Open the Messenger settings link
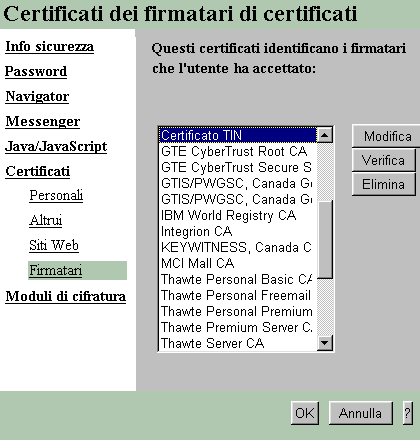420x440 pixels. point(43,121)
